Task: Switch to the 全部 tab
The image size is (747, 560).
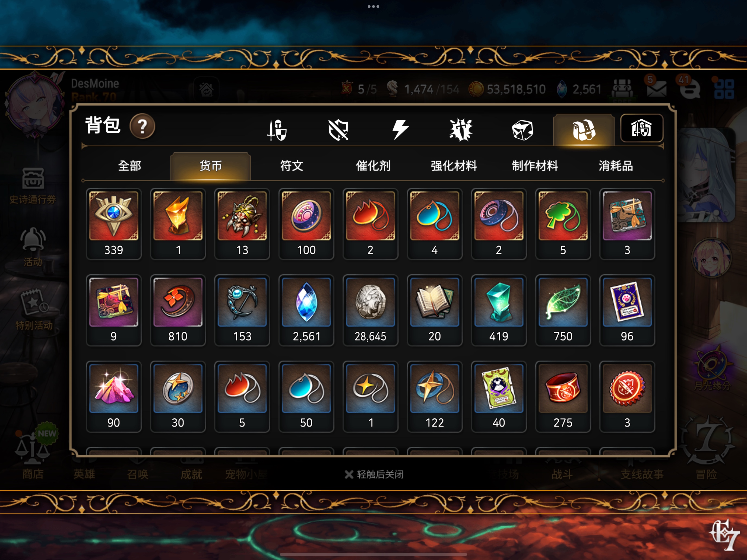Action: [130, 166]
